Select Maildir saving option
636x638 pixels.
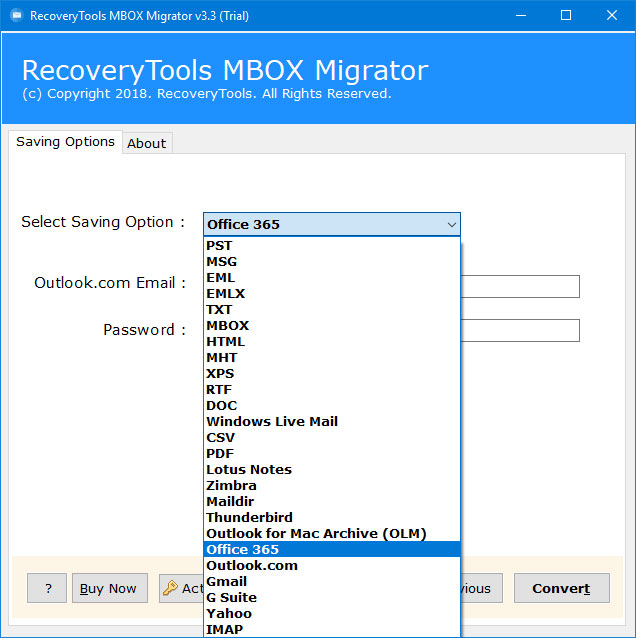pos(332,502)
